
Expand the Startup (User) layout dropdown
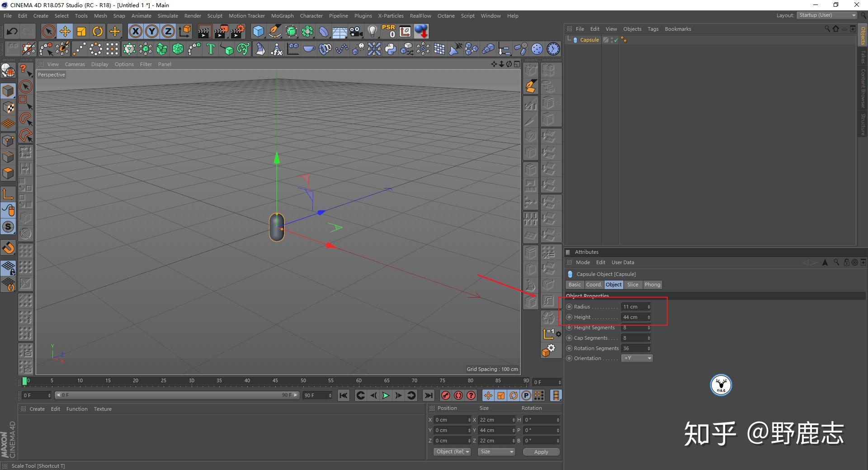827,15
